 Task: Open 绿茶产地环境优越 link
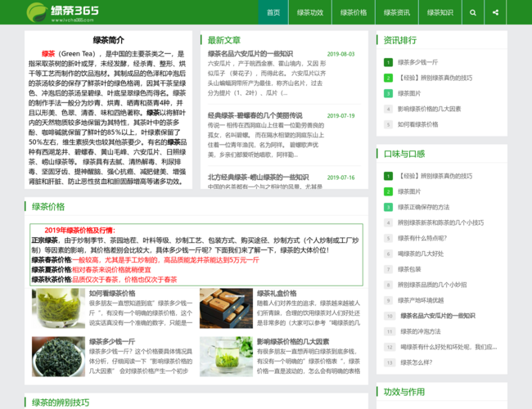point(421,300)
